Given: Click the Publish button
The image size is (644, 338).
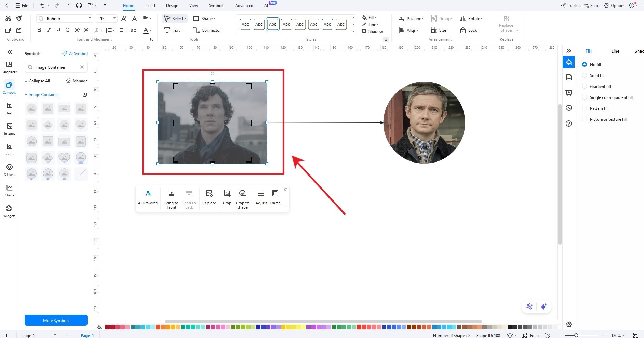Looking at the screenshot, I should pyautogui.click(x=571, y=5).
